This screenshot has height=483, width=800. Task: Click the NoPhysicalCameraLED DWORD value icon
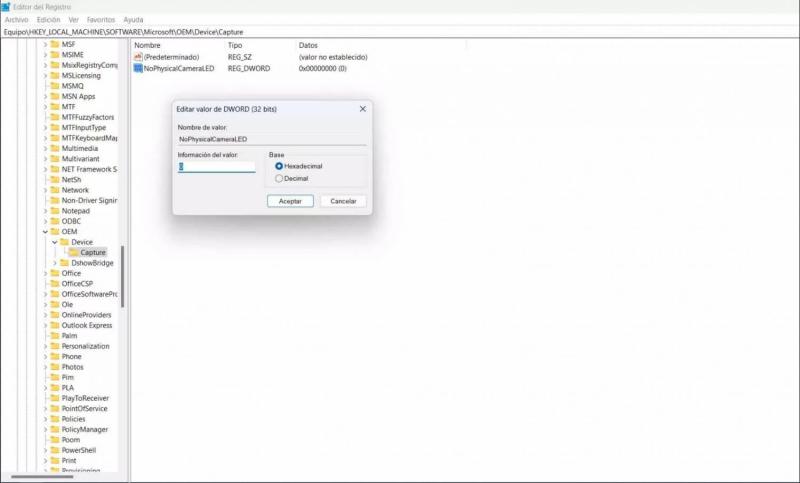[x=138, y=69]
